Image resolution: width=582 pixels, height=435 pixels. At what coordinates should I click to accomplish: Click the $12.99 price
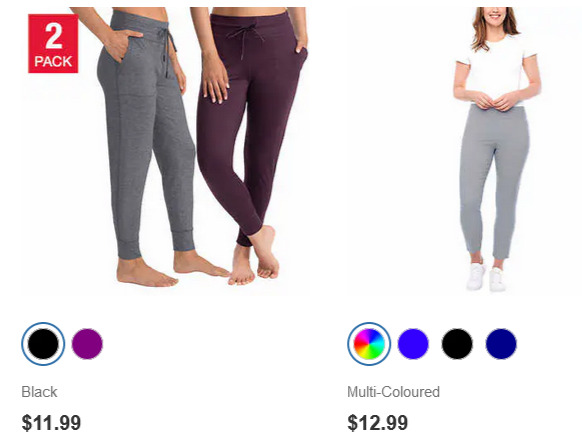[377, 423]
